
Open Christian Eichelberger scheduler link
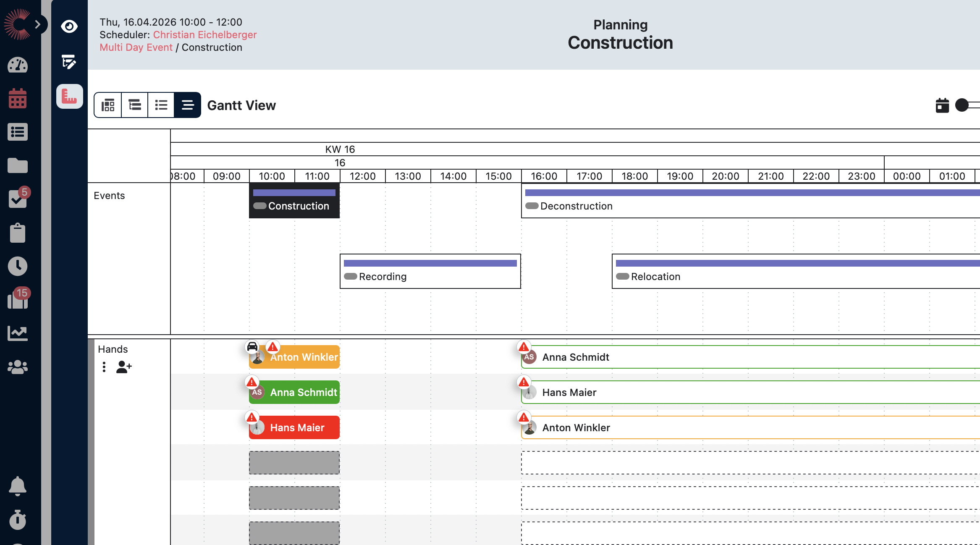pyautogui.click(x=204, y=35)
